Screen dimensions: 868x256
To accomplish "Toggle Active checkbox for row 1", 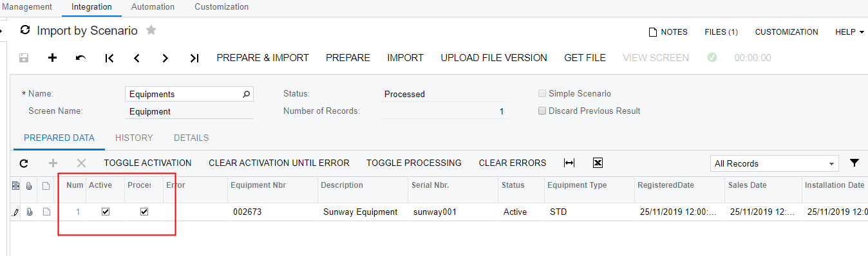I will [x=106, y=212].
